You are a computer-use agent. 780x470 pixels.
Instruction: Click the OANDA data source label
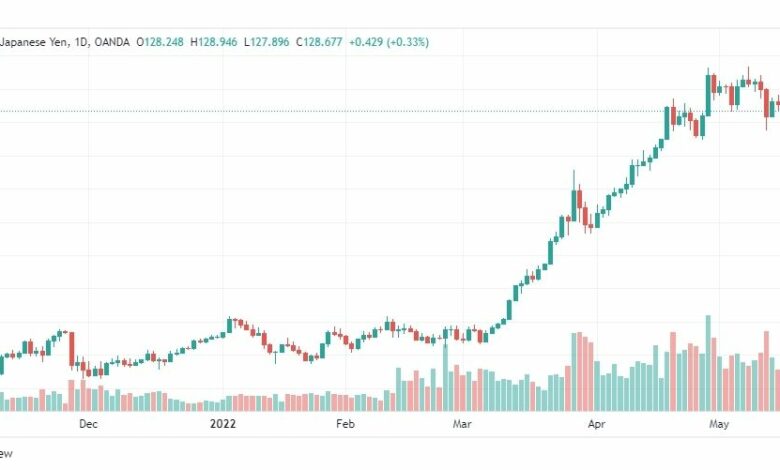tap(112, 42)
